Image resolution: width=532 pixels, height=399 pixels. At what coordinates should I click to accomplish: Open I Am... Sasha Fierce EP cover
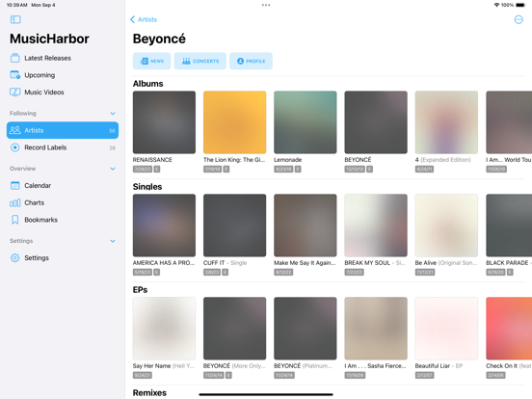tap(376, 329)
